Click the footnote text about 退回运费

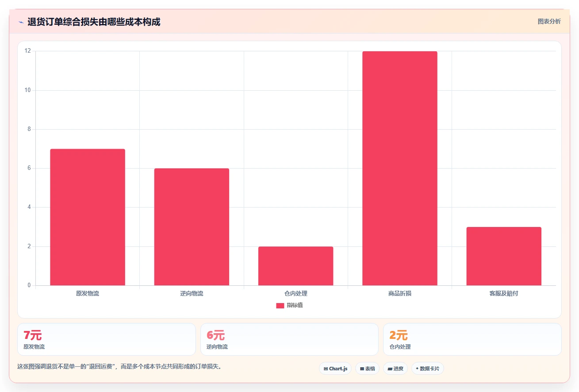tap(119, 367)
